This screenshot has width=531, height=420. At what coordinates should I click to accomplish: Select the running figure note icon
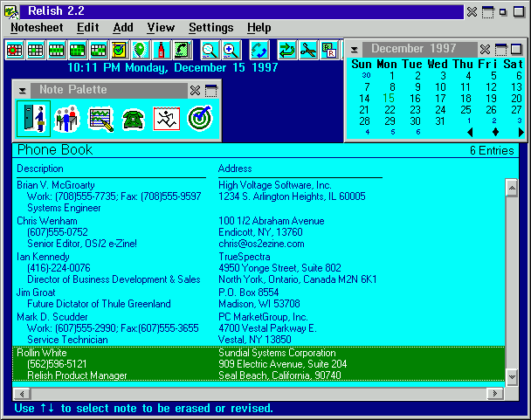click(167, 119)
